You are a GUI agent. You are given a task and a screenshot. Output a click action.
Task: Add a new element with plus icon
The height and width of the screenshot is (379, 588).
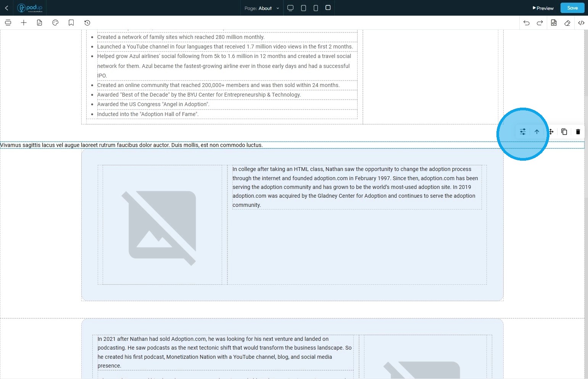click(x=24, y=23)
